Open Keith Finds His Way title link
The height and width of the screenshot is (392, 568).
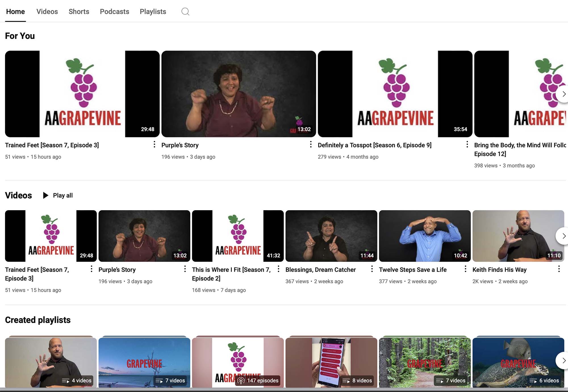point(500,270)
